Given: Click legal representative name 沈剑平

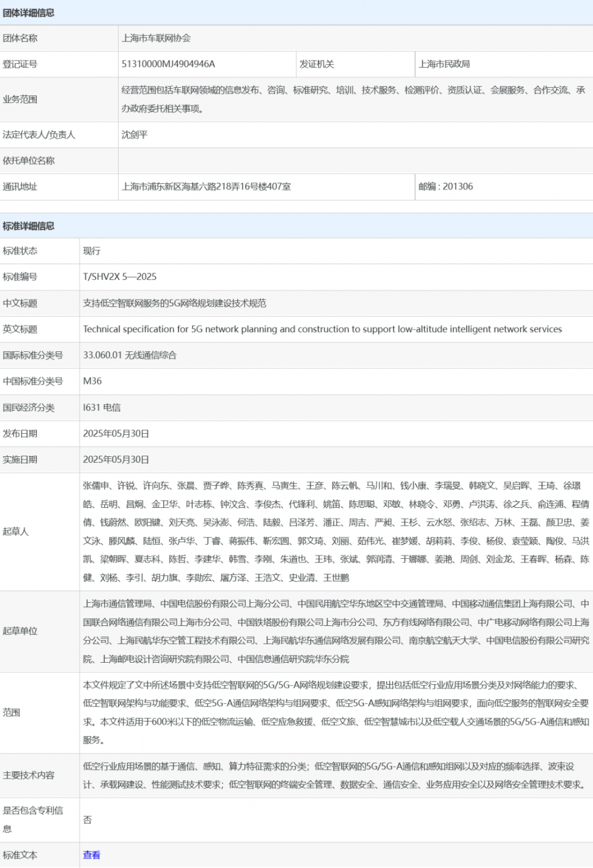Looking at the screenshot, I should point(135,135).
